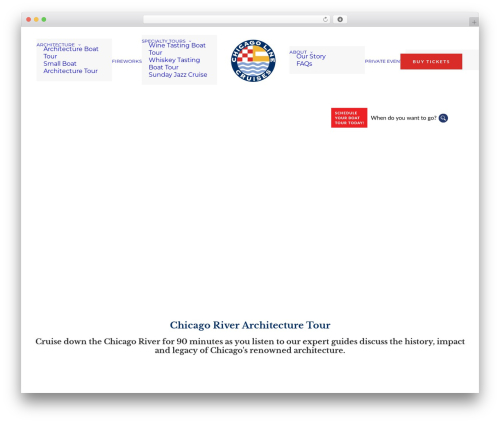
Task: Click the paragraph starting 'Cruise down the Chicago River'
Action: click(x=250, y=346)
